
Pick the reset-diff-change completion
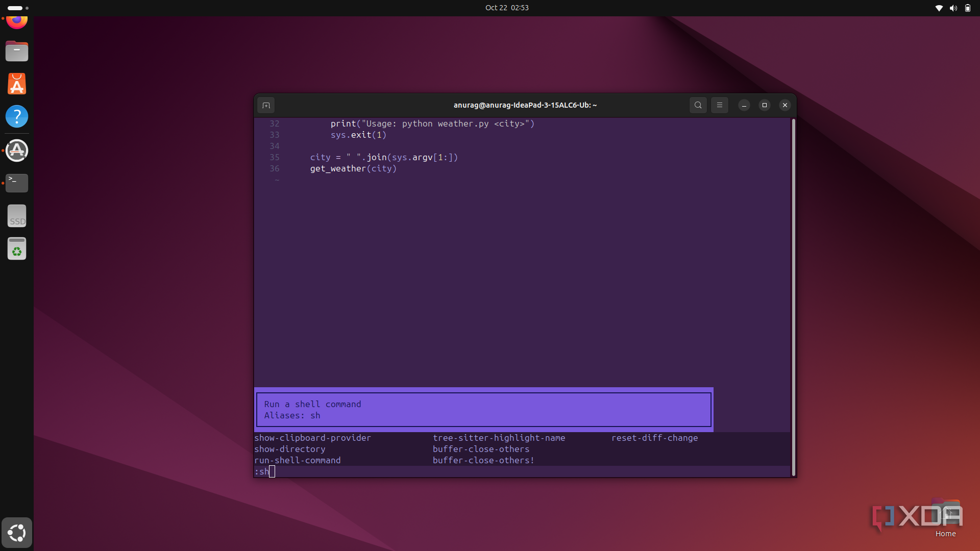654,438
